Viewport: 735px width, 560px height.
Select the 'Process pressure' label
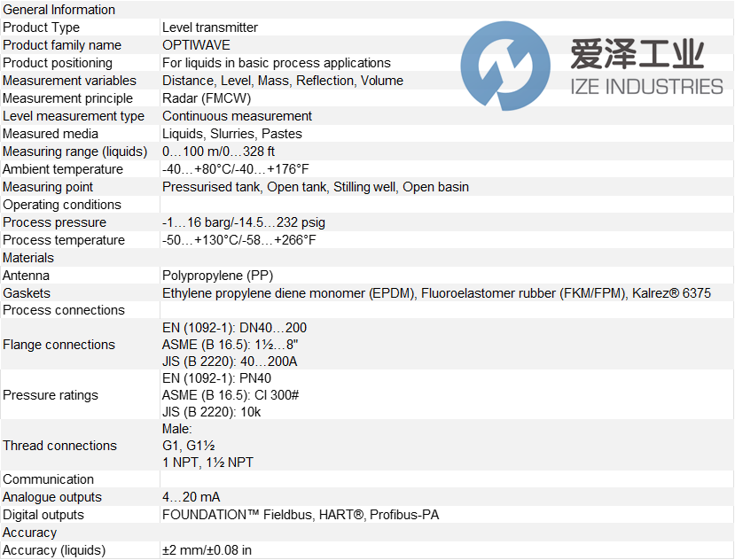54,222
